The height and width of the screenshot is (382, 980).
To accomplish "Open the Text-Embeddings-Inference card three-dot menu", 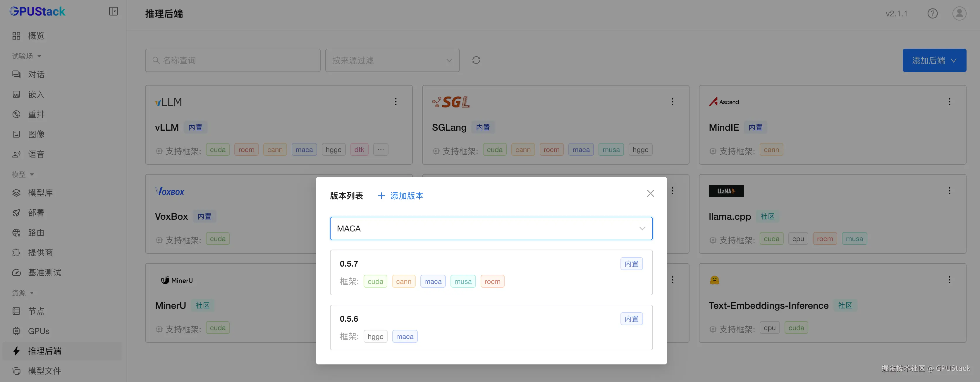I will [x=949, y=280].
